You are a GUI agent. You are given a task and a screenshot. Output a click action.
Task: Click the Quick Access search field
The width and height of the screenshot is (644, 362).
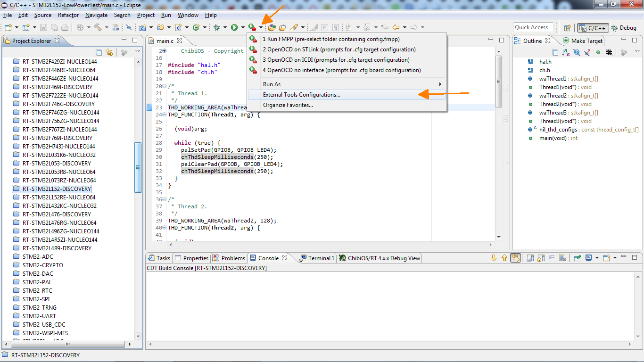(533, 27)
